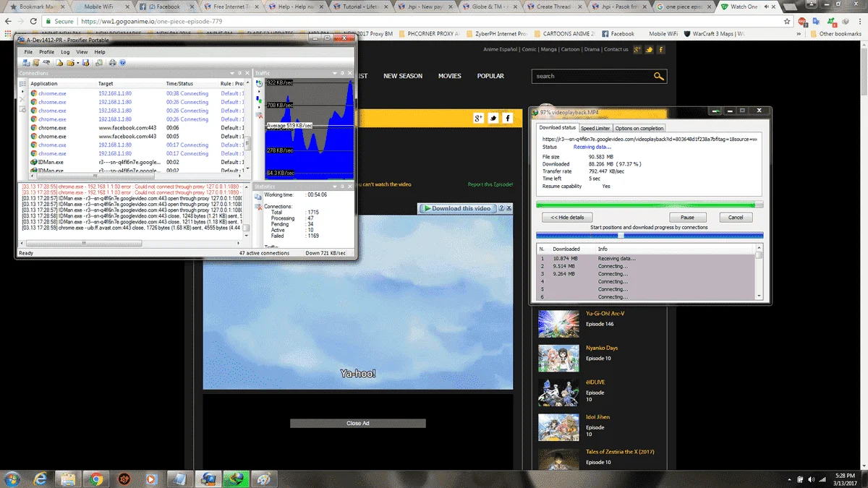Open the Nyanko Days anime link
The height and width of the screenshot is (488, 868).
click(x=602, y=348)
